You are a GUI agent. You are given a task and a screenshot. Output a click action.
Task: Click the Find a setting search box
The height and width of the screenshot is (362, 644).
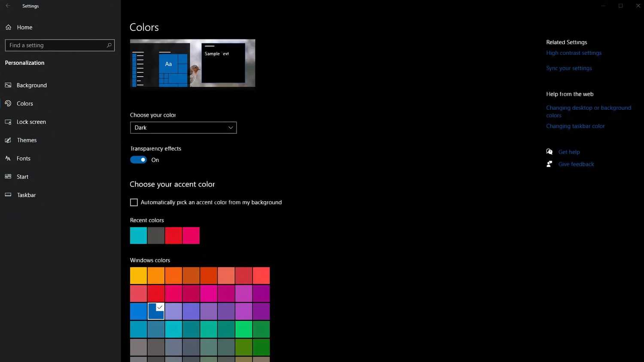56,45
